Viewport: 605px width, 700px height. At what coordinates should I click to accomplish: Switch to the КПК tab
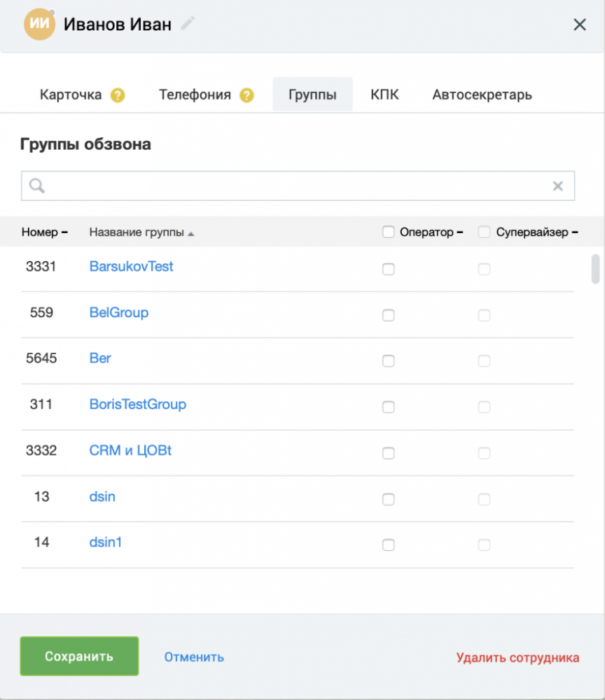pos(384,94)
